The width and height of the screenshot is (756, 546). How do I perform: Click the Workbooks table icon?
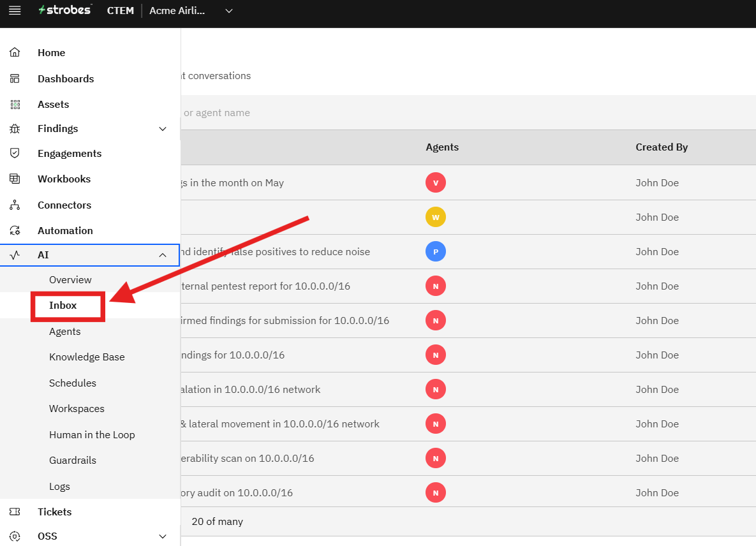tap(15, 179)
